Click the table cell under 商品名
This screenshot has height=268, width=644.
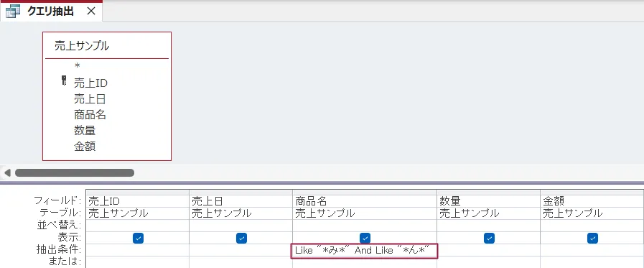pos(365,213)
